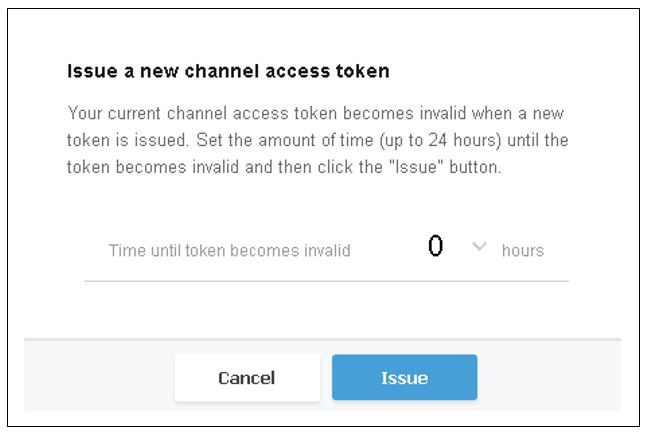Click the "hours" unit label
Screen dimensions: 646x436
pyautogui.click(x=522, y=250)
